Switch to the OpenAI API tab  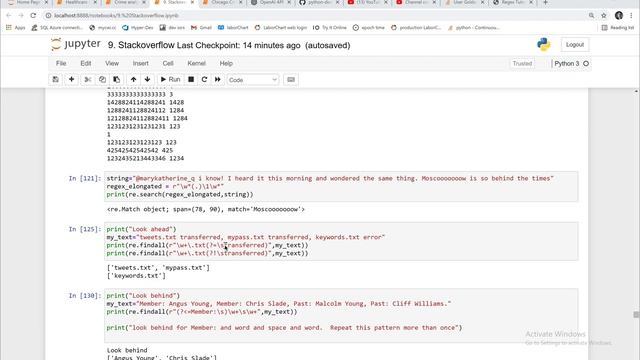tap(271, 2)
